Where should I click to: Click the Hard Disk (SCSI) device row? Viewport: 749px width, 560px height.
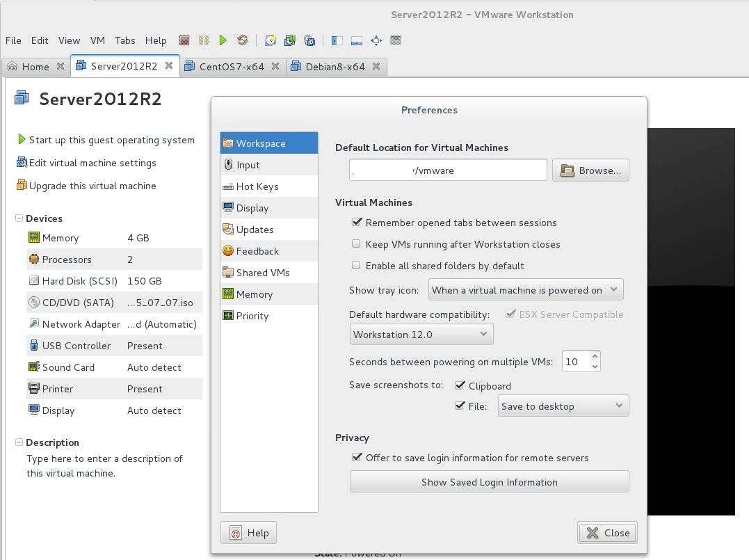(114, 281)
